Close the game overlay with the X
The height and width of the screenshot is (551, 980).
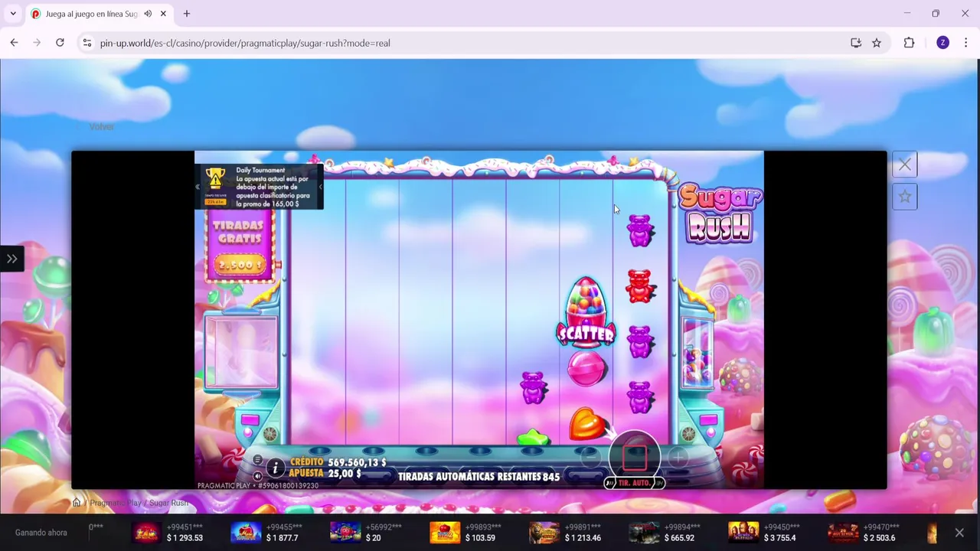coord(905,165)
